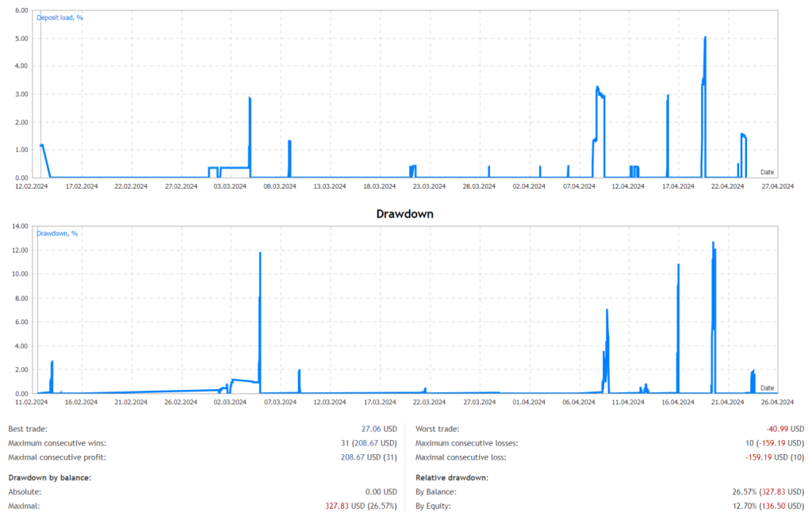Click the 'Maximum consecutive losses' label

tap(466, 443)
